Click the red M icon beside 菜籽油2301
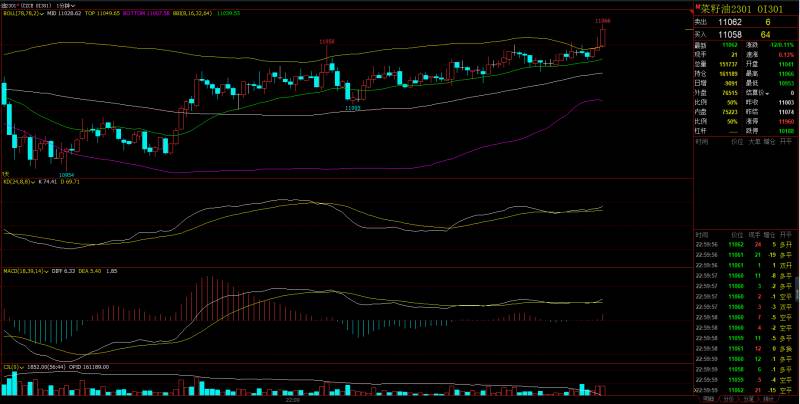This screenshot has width=800, height=404. (x=697, y=7)
